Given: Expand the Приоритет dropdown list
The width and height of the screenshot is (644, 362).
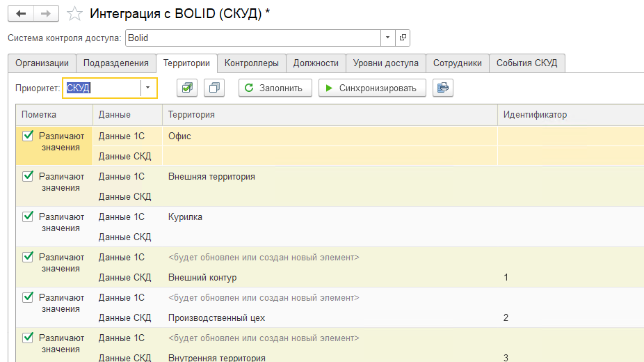Looking at the screenshot, I should click(148, 88).
